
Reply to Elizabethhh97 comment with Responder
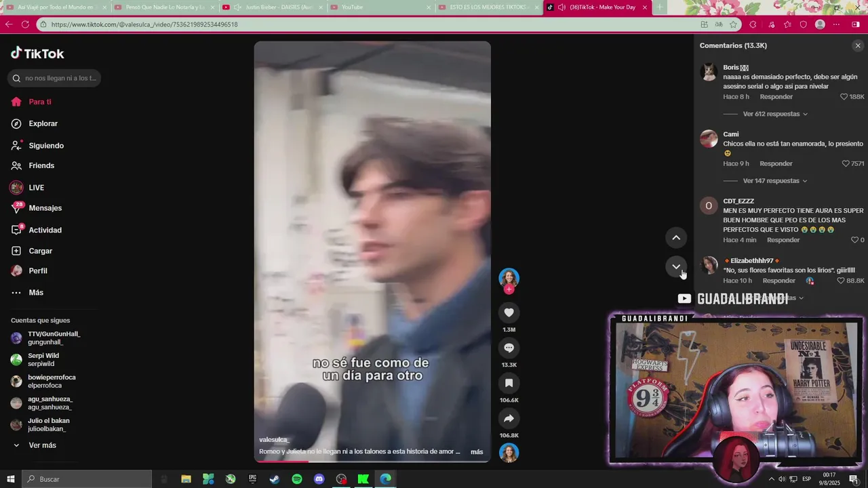click(x=778, y=281)
